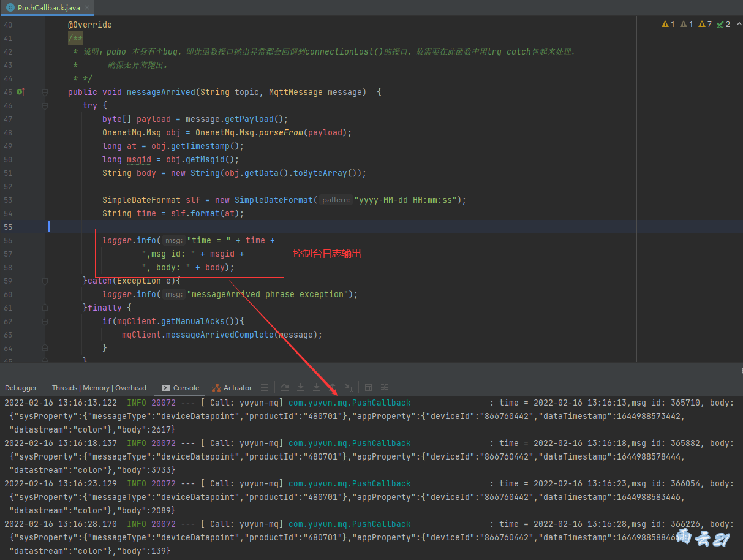Click the weak warning indicator showing 1
The height and width of the screenshot is (560, 743).
[687, 25]
